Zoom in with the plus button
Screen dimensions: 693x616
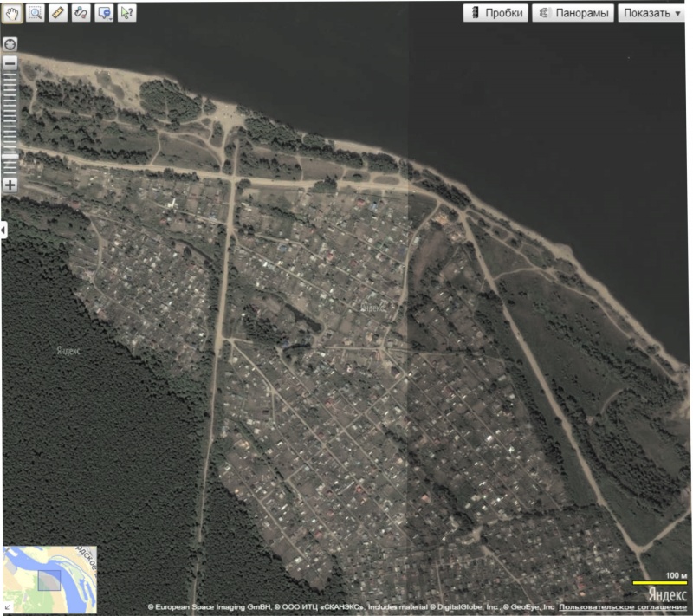(x=10, y=185)
